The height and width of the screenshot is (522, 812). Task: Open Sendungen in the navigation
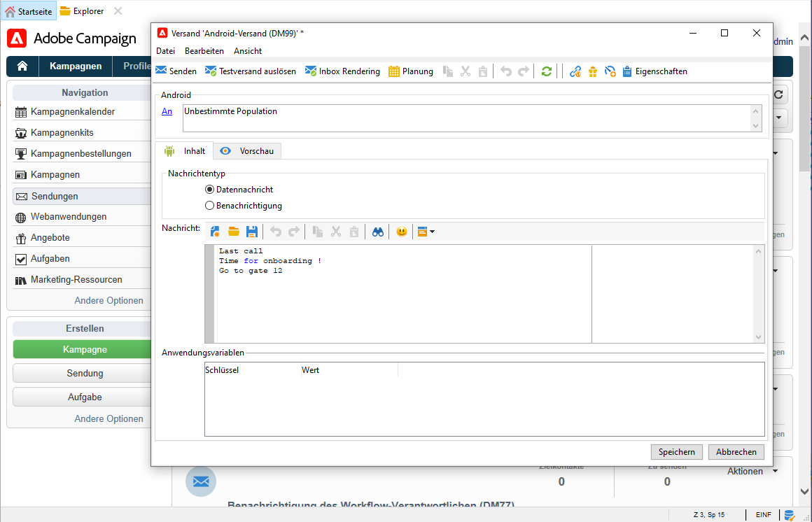[x=82, y=196]
